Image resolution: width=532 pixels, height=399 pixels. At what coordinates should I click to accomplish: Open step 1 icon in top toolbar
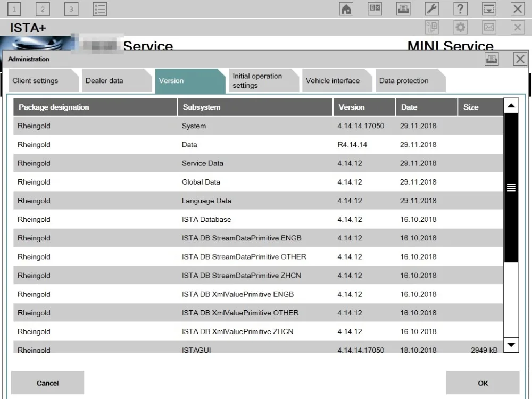(14, 9)
